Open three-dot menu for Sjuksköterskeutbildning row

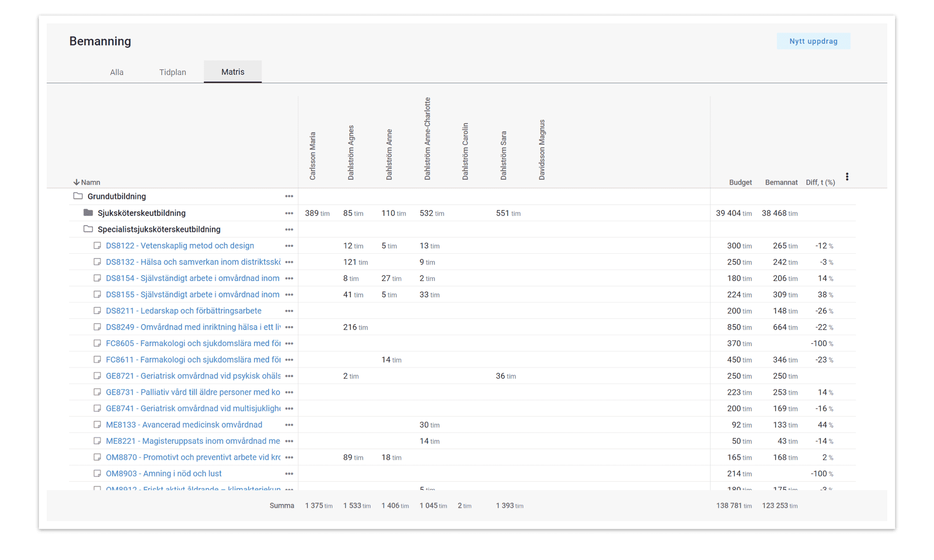289,213
